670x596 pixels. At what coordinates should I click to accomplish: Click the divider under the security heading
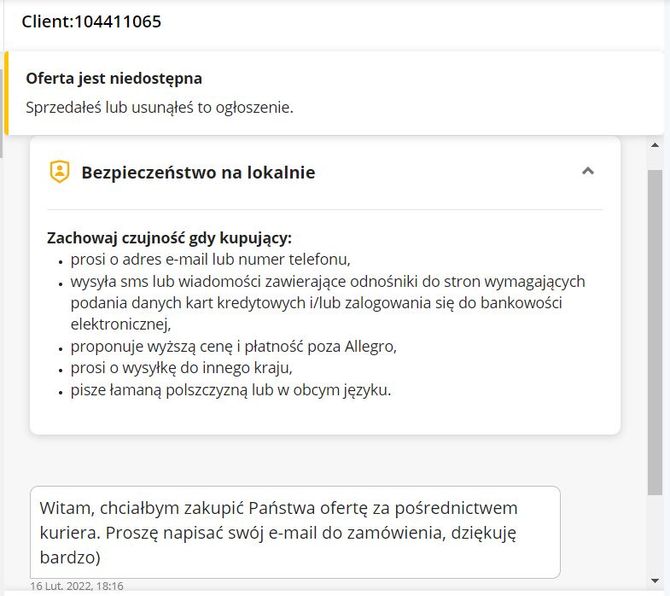coord(325,210)
